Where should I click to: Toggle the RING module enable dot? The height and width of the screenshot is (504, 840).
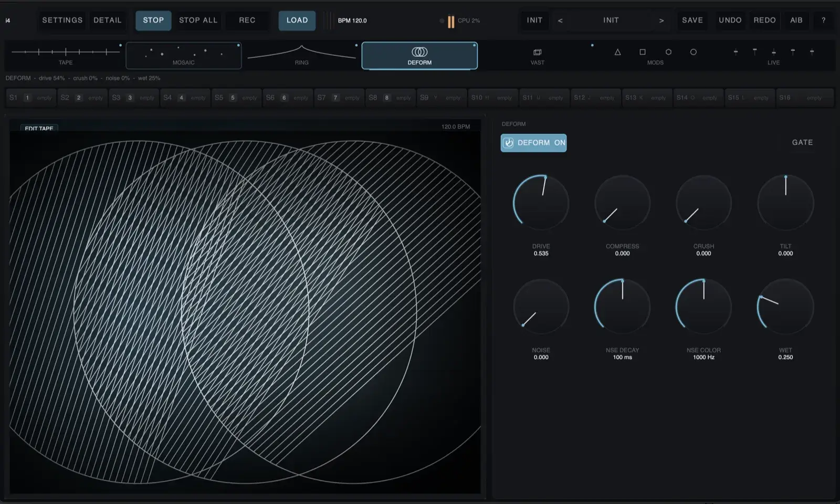(356, 45)
